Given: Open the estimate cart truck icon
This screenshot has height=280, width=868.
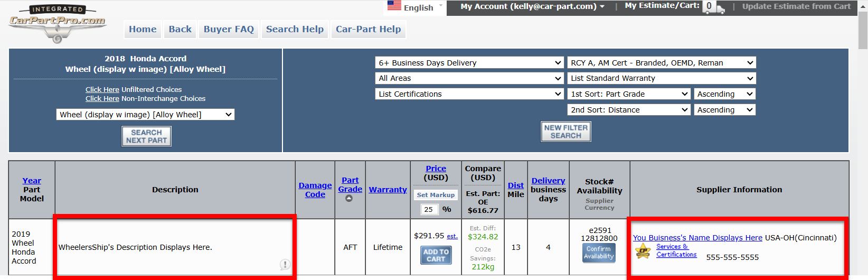Looking at the screenshot, I should (x=714, y=7).
